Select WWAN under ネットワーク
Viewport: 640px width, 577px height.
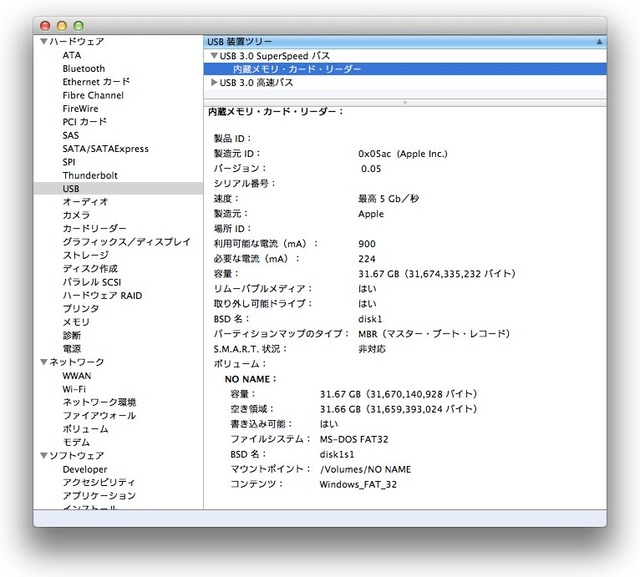point(77,375)
